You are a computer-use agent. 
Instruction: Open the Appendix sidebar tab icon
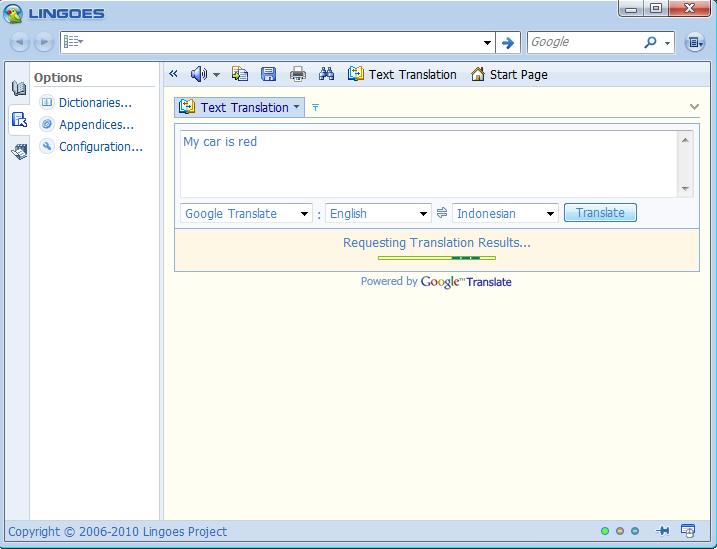click(19, 151)
